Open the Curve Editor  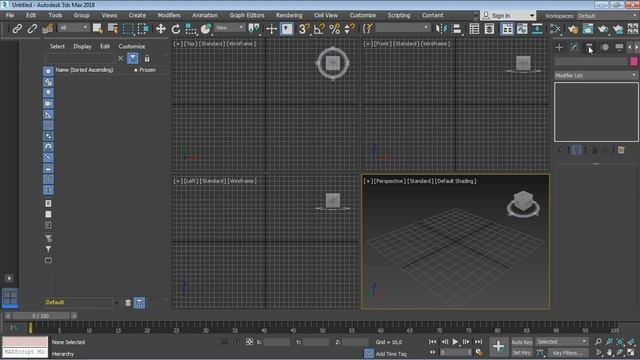click(522, 29)
